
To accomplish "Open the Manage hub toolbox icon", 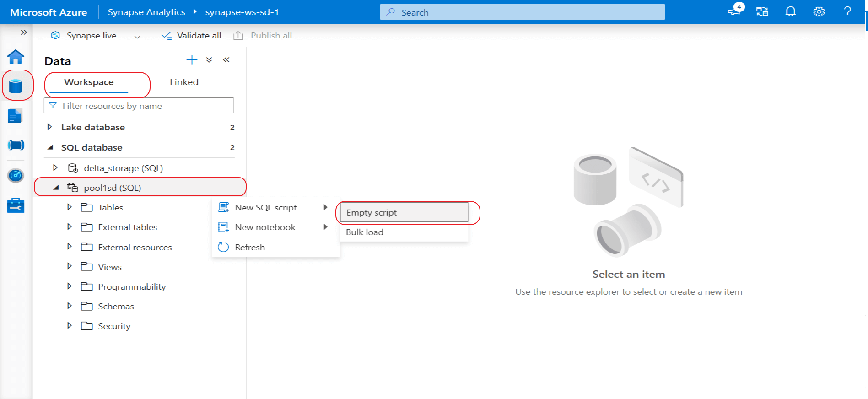I will pyautogui.click(x=16, y=205).
